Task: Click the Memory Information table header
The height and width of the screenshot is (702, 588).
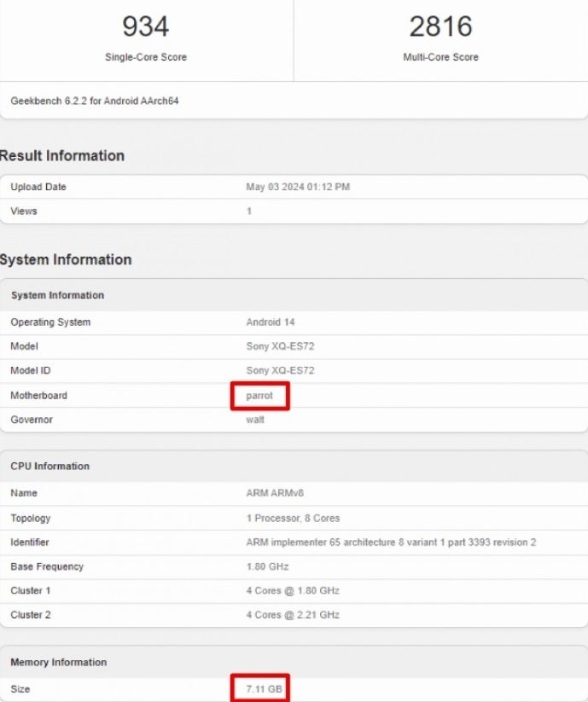Action: coord(58,663)
